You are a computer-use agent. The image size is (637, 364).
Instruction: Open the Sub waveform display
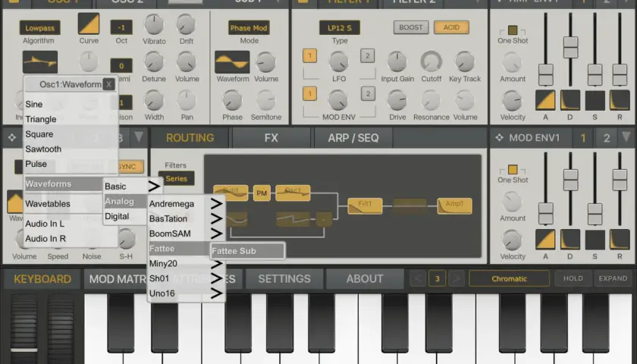tap(232, 61)
